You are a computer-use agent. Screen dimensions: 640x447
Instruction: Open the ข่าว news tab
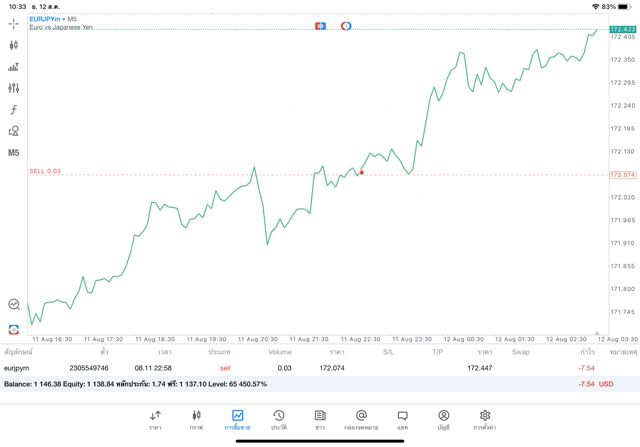(x=320, y=419)
